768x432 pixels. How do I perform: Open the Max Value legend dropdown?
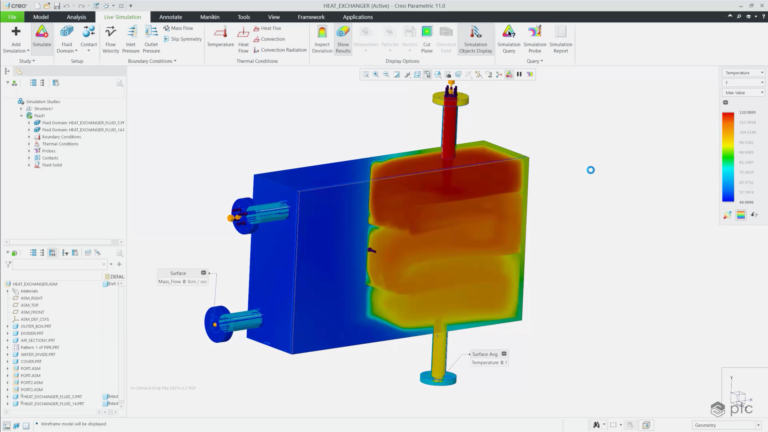[744, 93]
